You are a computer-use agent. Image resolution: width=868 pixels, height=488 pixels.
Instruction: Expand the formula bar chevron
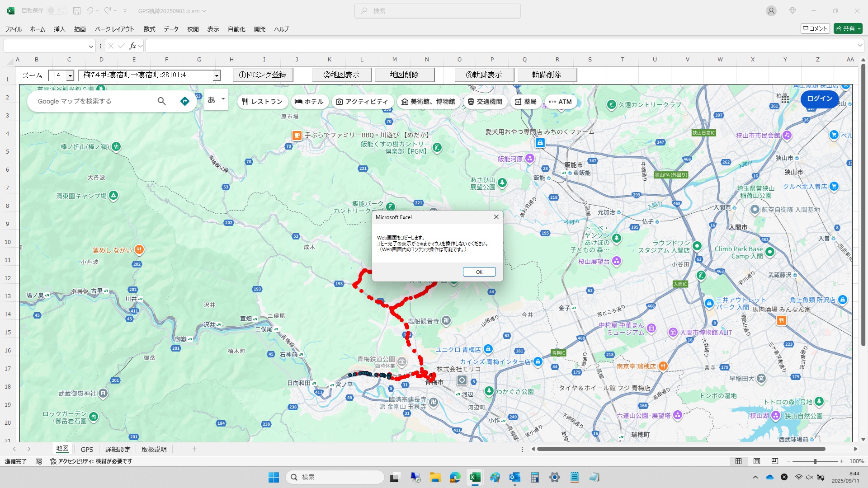tap(859, 46)
